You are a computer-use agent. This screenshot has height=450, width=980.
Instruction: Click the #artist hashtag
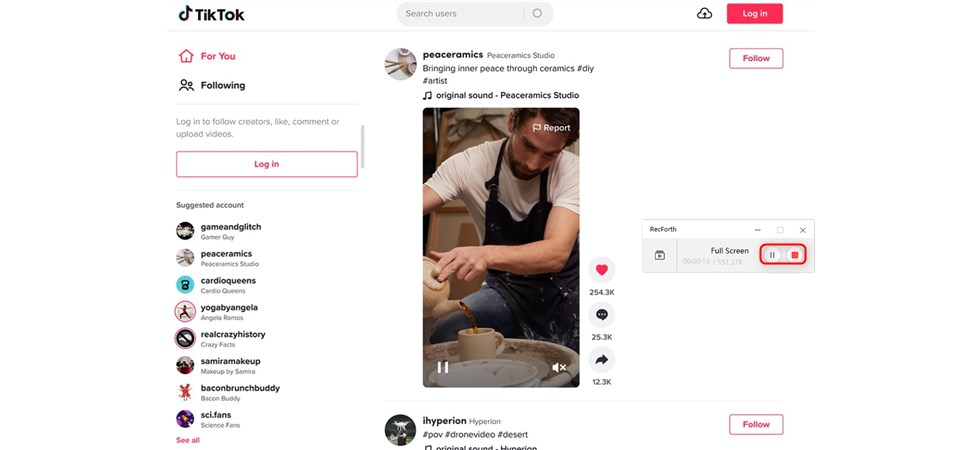coord(435,81)
